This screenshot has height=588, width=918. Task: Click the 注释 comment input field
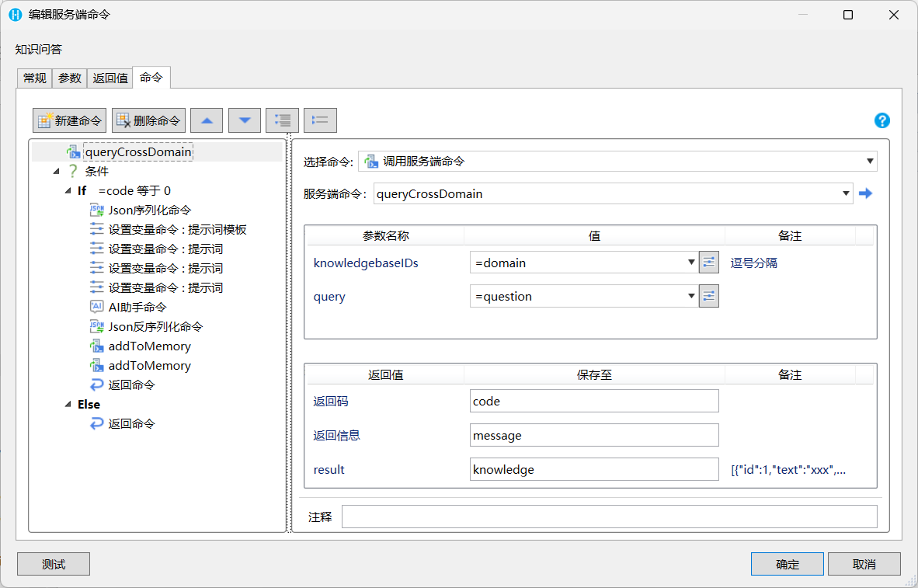coord(610,517)
